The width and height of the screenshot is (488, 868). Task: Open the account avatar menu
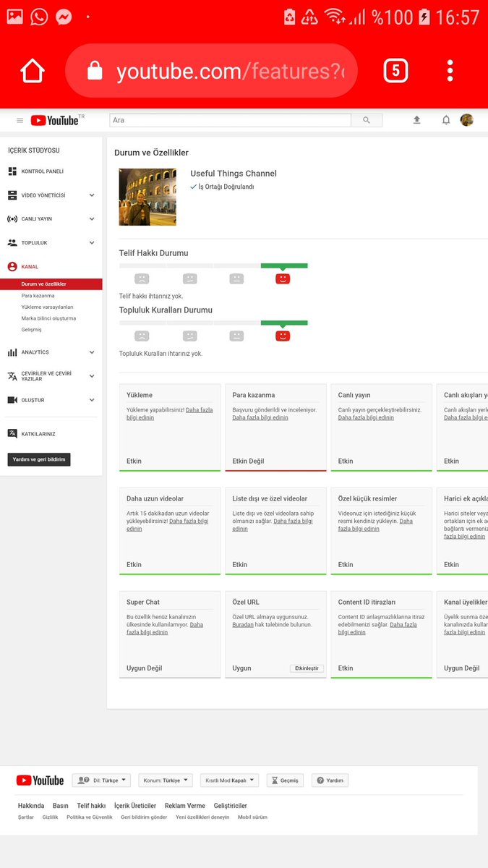coord(467,120)
